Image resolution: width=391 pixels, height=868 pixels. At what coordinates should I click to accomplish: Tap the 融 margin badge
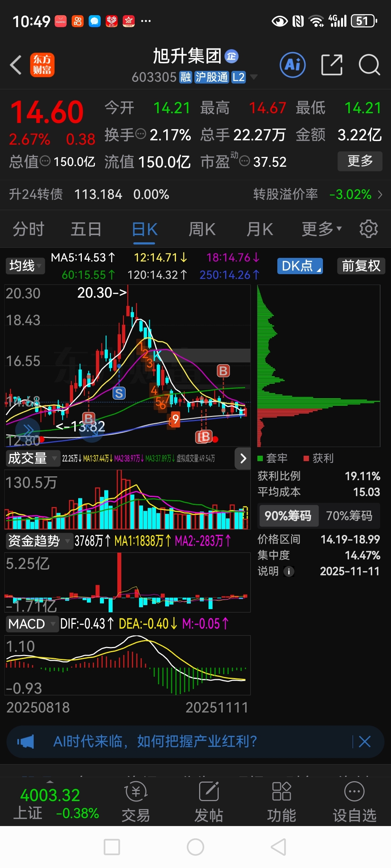point(185,77)
